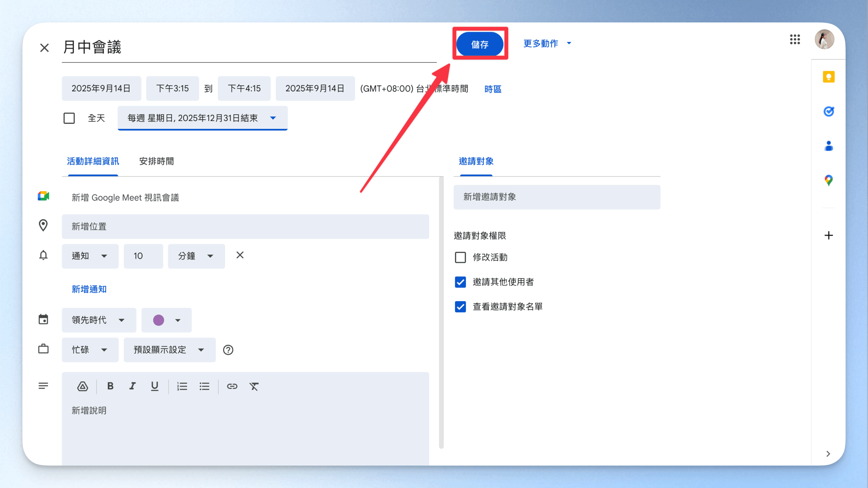Attach a Google Drive file icon
This screenshot has height=488, width=868.
(82, 386)
